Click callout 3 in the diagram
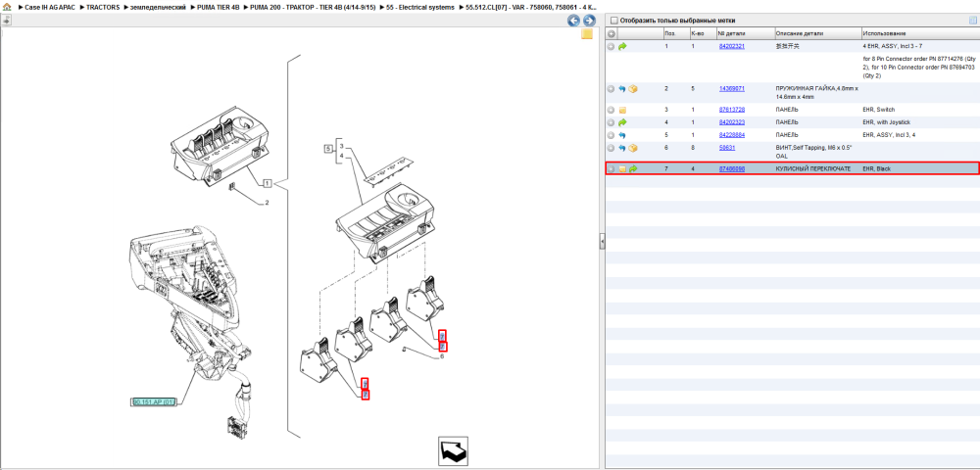 click(341, 146)
